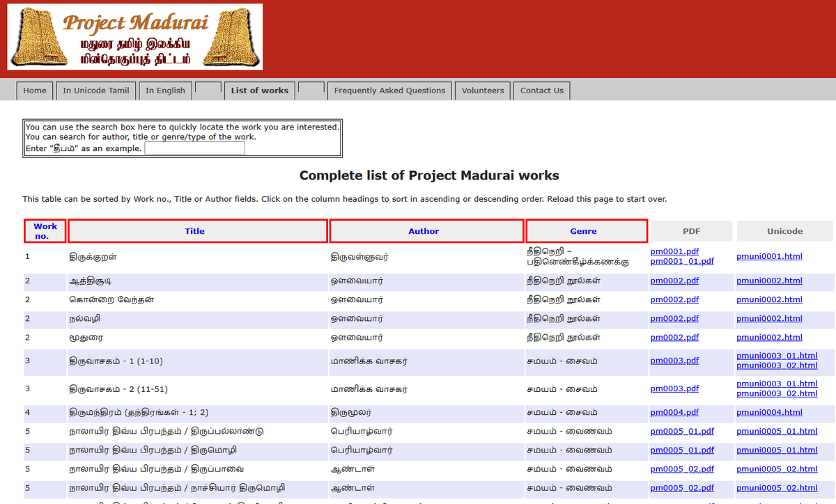Sort table by Title column heading
The height and width of the screenshot is (504, 836).
click(x=198, y=231)
